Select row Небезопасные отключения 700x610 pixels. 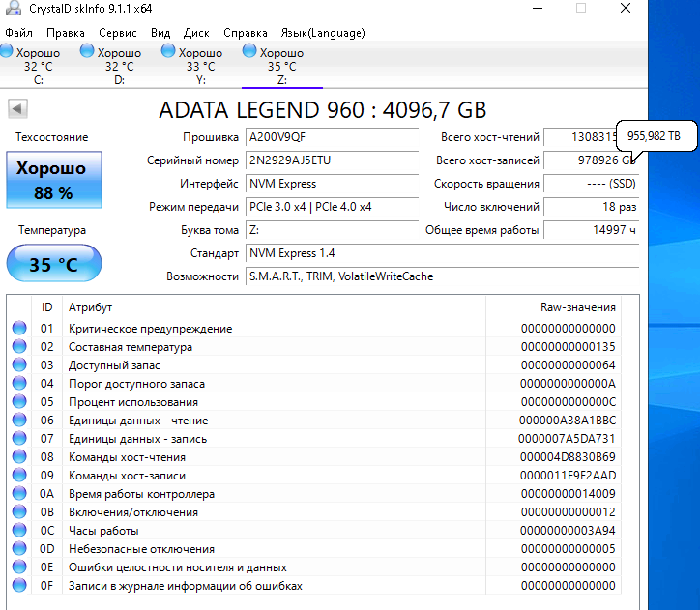[x=315, y=549]
